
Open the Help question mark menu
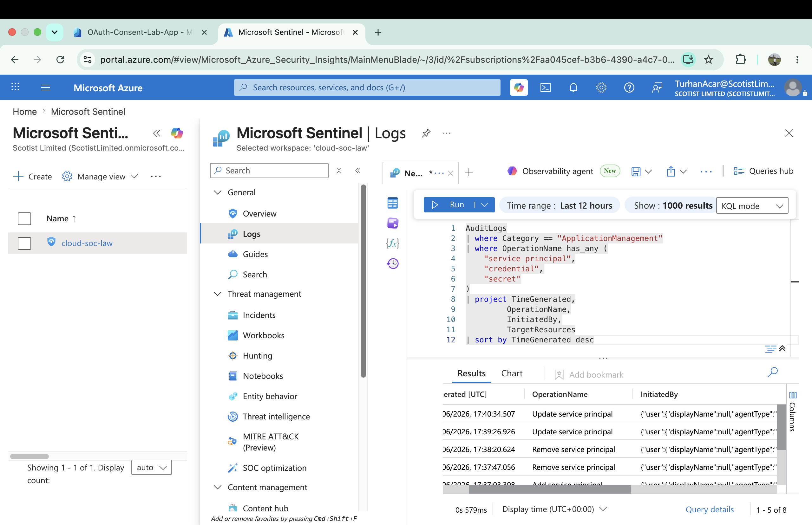[629, 87]
